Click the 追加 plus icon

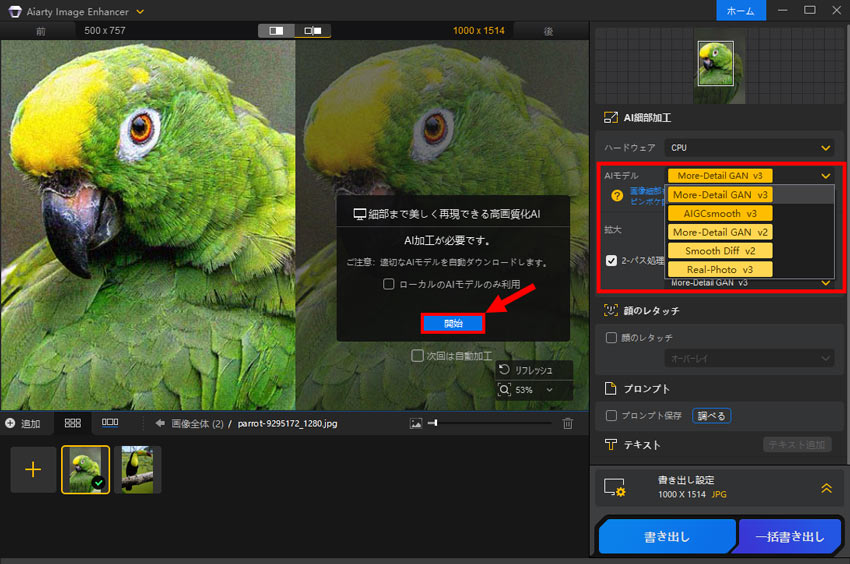[x=10, y=423]
